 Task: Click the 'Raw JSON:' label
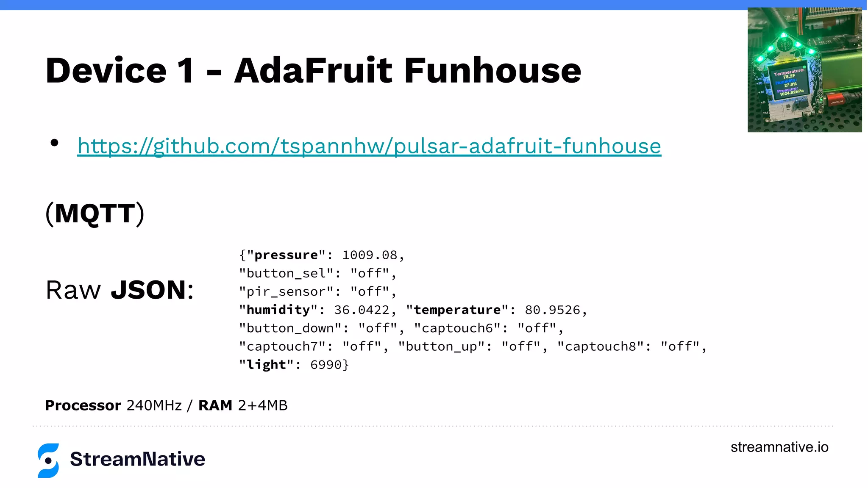point(120,290)
